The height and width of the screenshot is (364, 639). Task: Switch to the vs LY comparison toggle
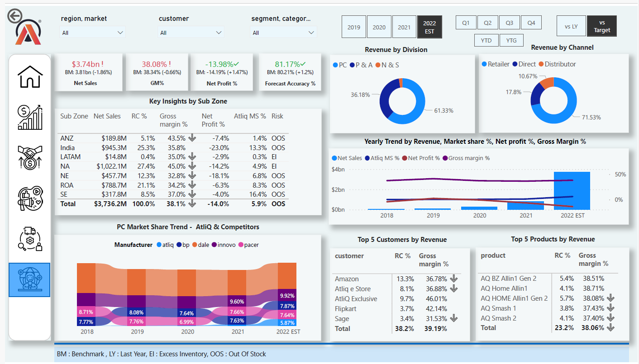click(571, 26)
